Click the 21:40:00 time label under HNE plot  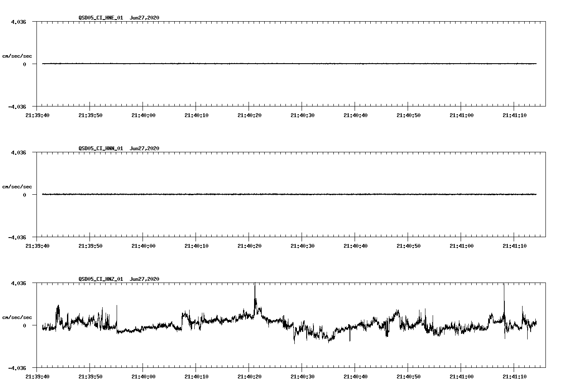click(x=143, y=115)
